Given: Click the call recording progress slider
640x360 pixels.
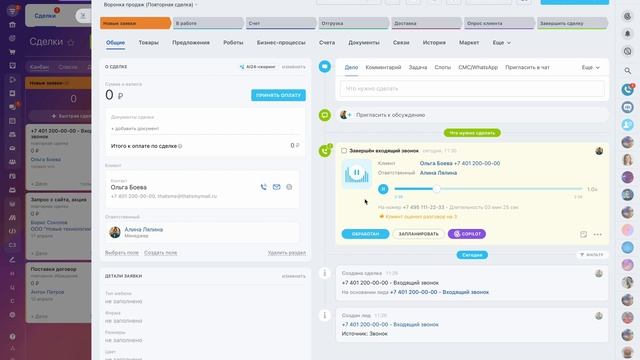Looking at the screenshot, I should [488, 189].
